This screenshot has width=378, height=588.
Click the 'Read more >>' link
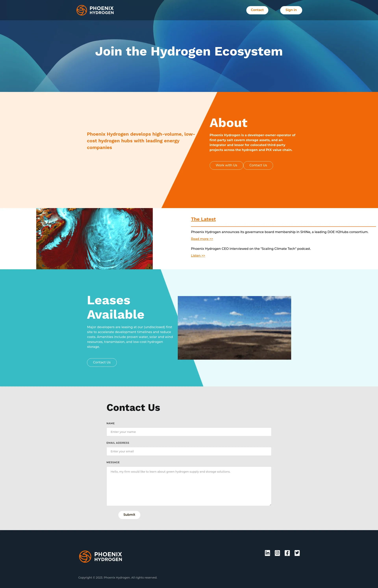coord(202,239)
